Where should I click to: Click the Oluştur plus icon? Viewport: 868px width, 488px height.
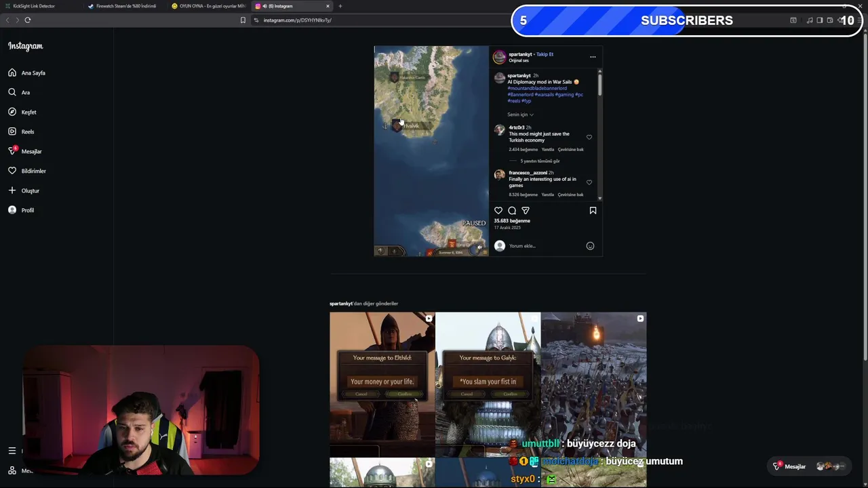tap(12, 190)
